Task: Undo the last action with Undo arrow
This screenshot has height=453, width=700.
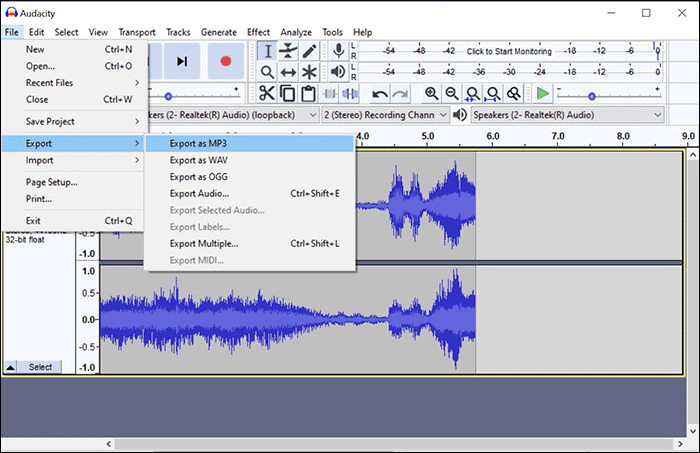Action: 380,93
